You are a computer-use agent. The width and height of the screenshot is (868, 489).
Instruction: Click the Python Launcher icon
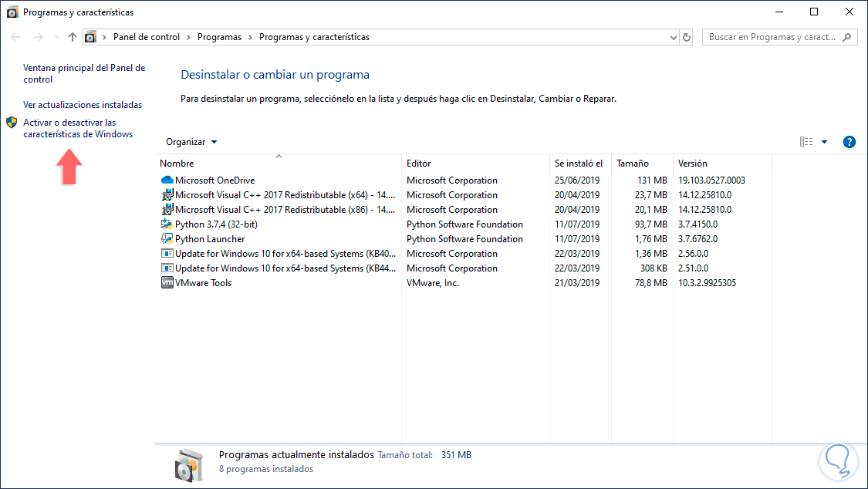pyautogui.click(x=167, y=239)
